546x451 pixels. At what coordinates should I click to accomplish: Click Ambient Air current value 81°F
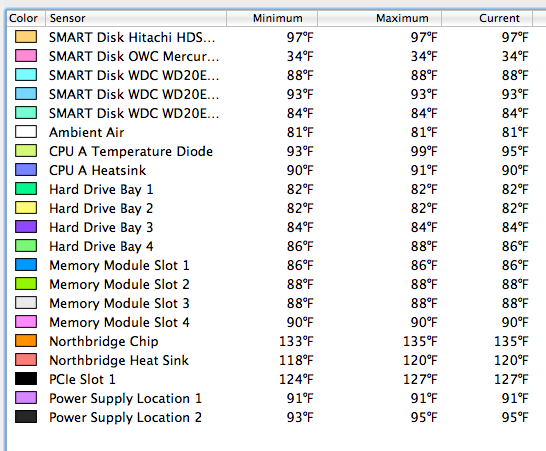coord(515,132)
